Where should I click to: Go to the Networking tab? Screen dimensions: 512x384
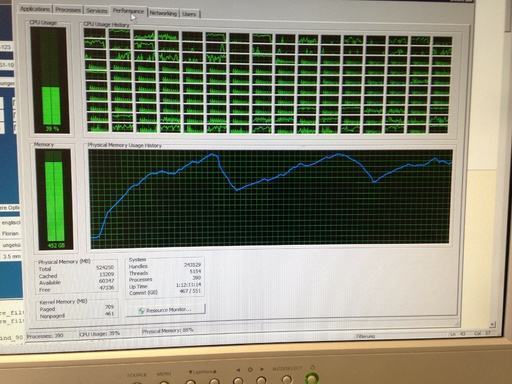pos(163,13)
